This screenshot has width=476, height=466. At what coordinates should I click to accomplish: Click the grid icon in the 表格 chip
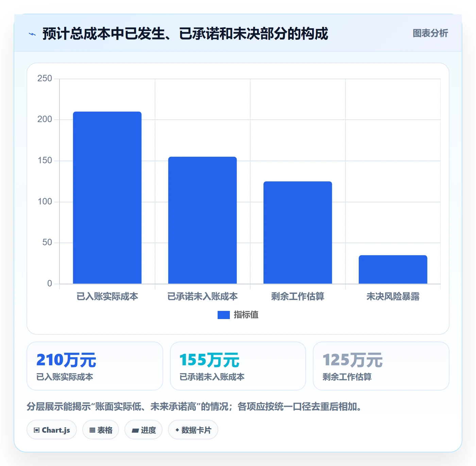tap(92, 430)
